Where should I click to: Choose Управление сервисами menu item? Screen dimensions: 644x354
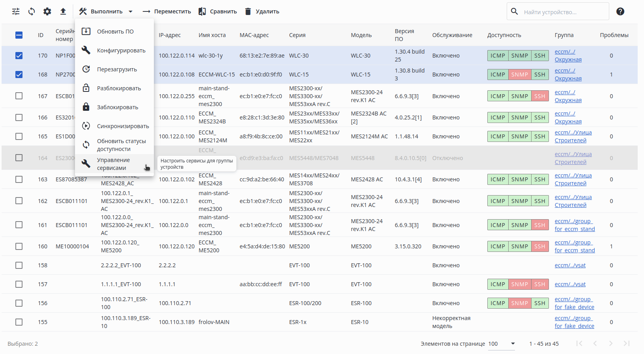(x=113, y=164)
